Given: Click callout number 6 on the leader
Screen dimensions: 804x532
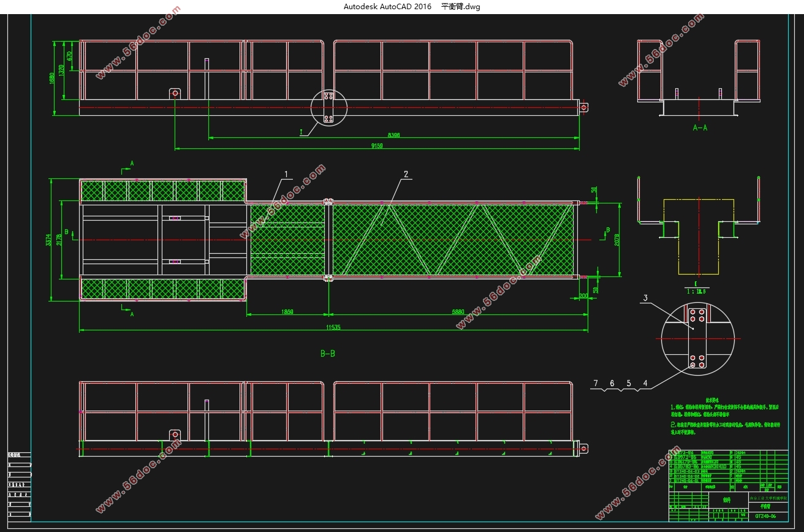Looking at the screenshot, I should click(x=612, y=383).
